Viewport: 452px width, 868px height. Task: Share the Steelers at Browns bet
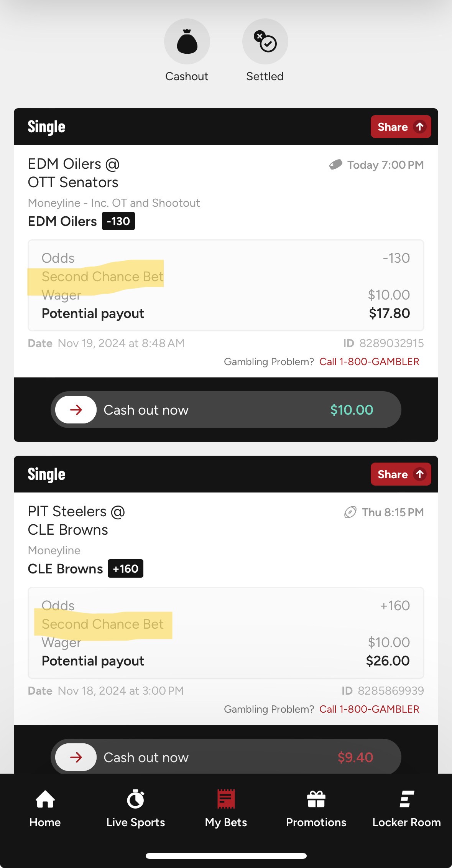400,474
